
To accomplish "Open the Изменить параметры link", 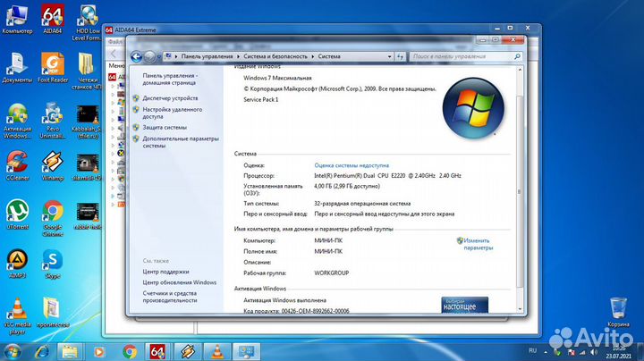I will coord(478,244).
